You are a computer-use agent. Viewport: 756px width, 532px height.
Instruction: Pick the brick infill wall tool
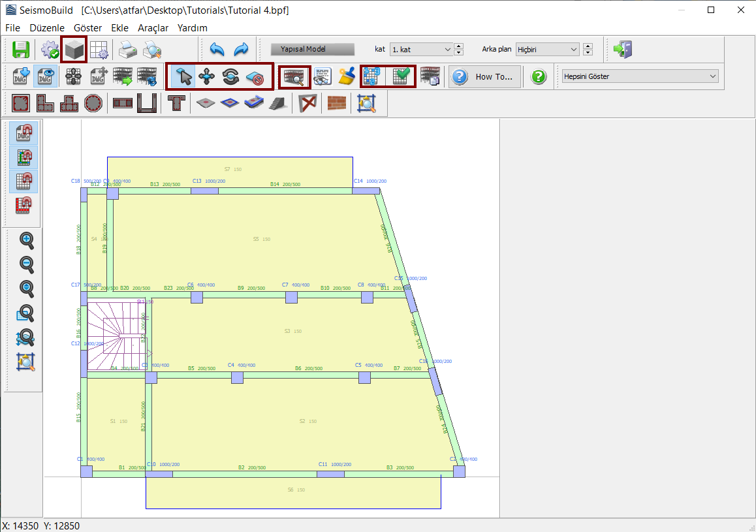(337, 103)
